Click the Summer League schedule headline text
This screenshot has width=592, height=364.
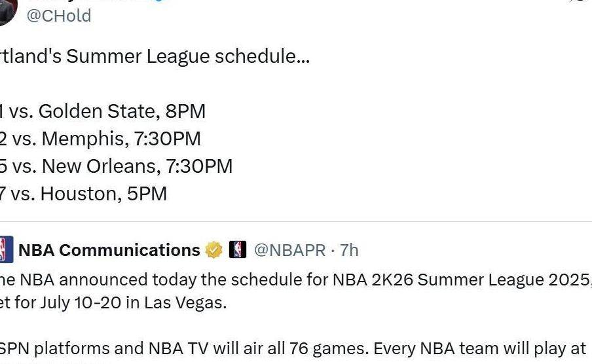[x=155, y=56]
